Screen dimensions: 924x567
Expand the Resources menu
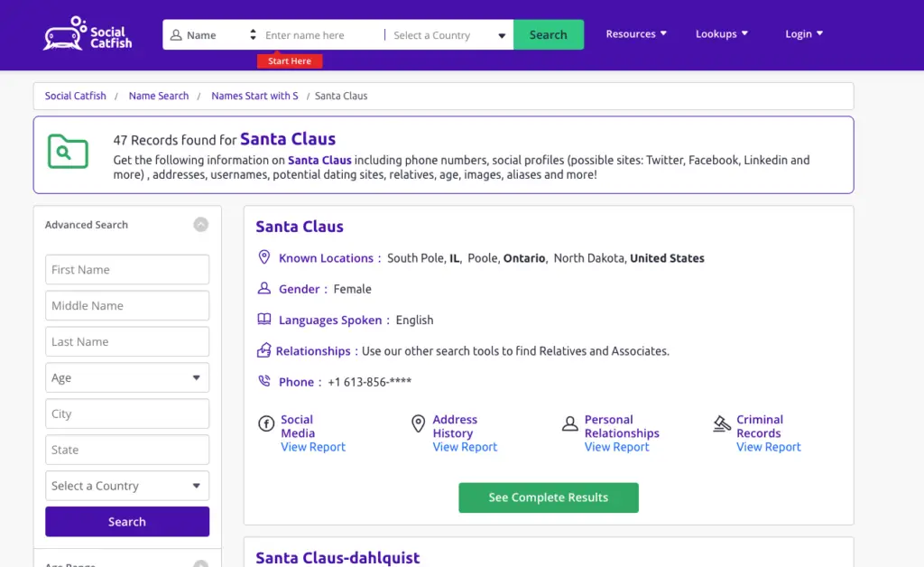point(636,33)
